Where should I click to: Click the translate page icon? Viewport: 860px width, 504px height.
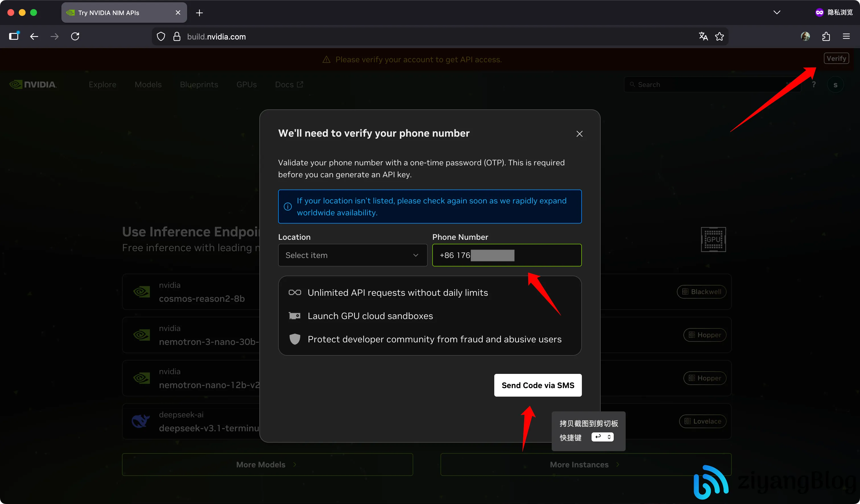tap(703, 36)
